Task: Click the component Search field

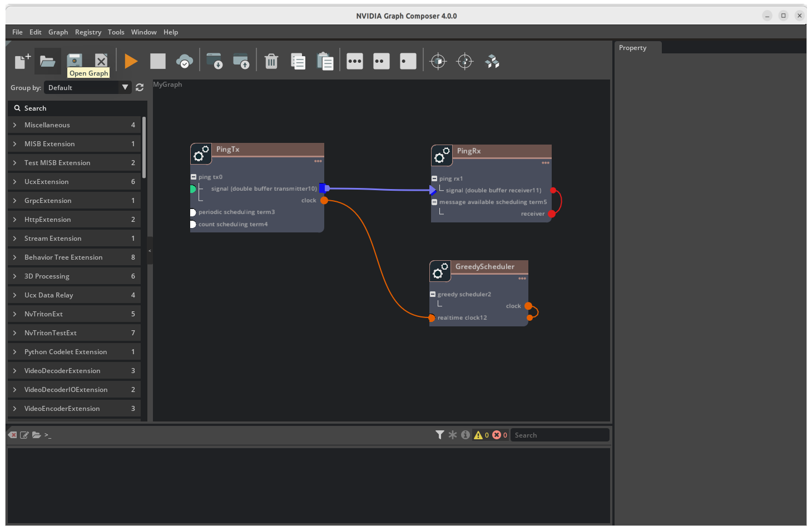Action: [x=77, y=108]
